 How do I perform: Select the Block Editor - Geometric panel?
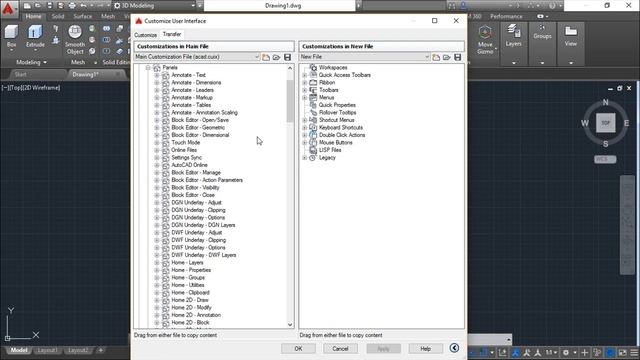[x=198, y=127]
